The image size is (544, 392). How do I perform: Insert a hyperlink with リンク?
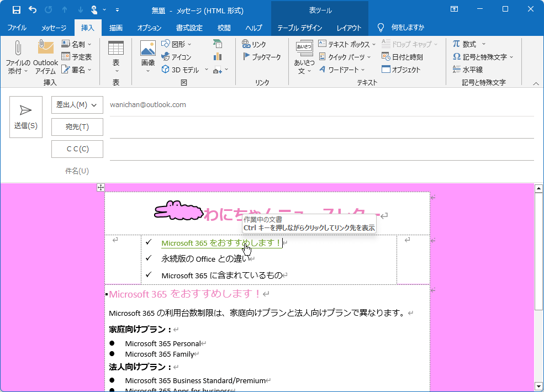pos(254,44)
